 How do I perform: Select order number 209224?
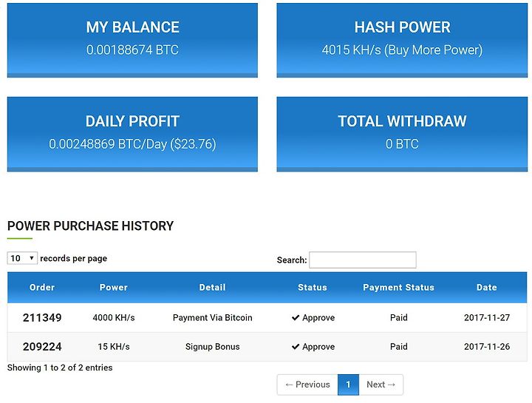coord(42,347)
